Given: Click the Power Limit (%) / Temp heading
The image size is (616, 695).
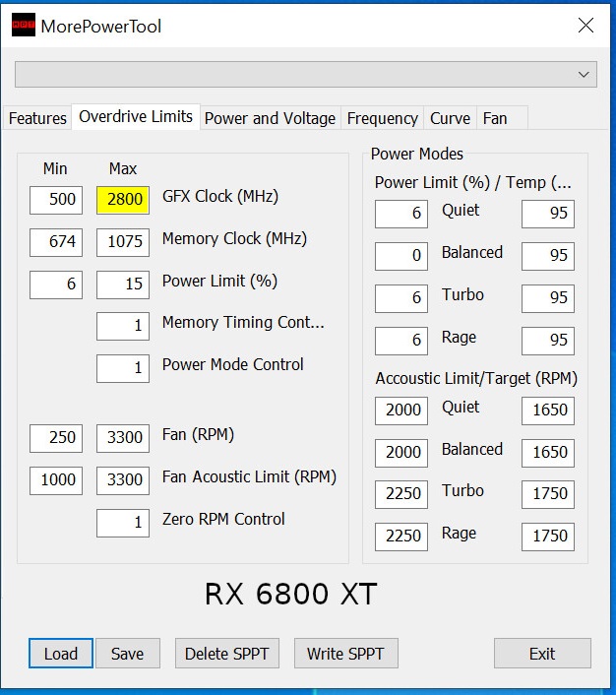Looking at the screenshot, I should click(x=473, y=183).
